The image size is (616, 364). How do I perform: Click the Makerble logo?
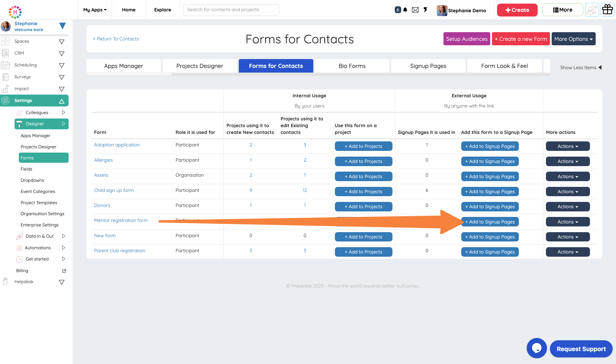tap(15, 12)
